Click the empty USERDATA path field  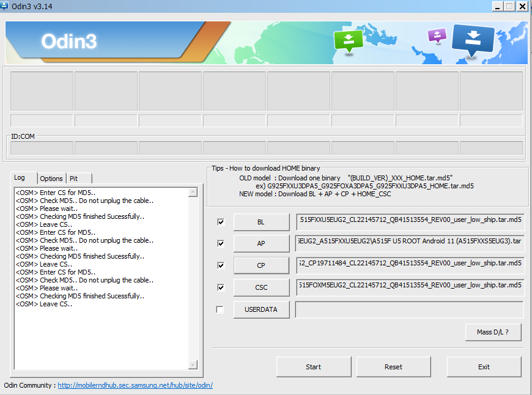point(410,309)
